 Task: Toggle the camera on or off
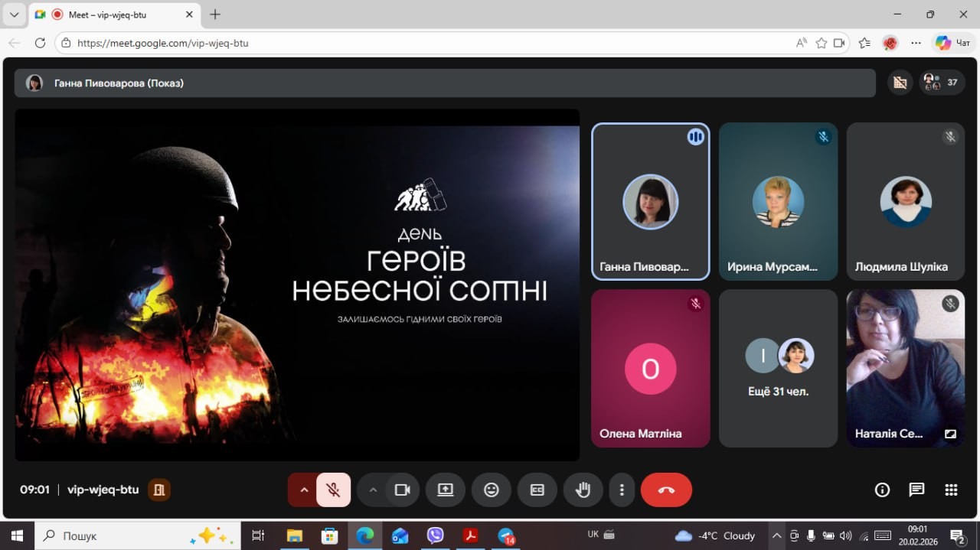click(402, 490)
